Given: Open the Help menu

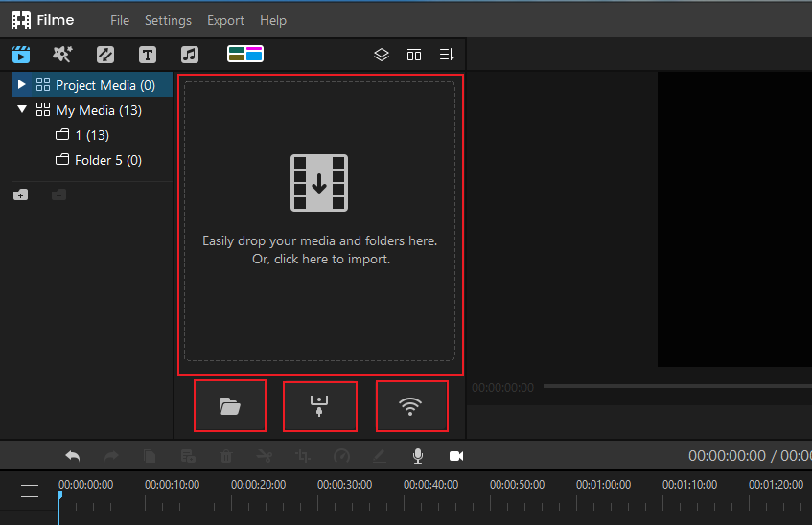Looking at the screenshot, I should point(273,20).
